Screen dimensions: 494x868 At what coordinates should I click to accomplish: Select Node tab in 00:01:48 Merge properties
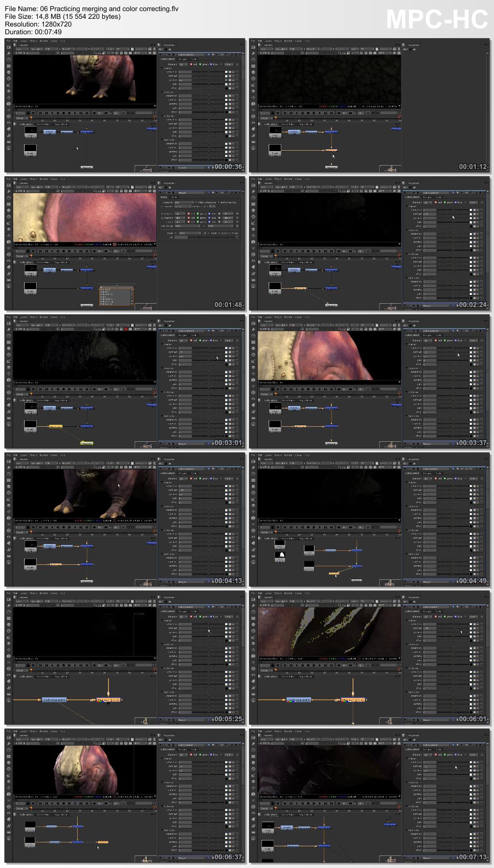pyautogui.click(x=174, y=197)
